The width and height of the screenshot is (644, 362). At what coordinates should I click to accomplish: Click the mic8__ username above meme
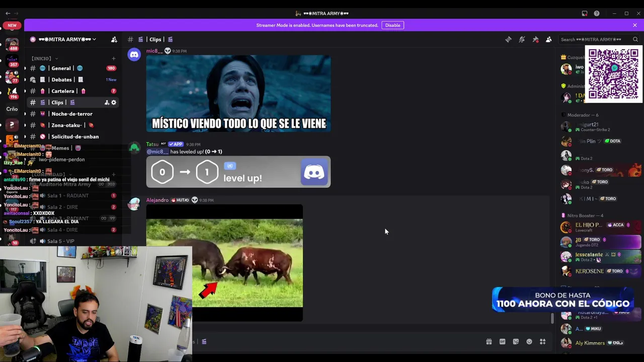point(154,51)
